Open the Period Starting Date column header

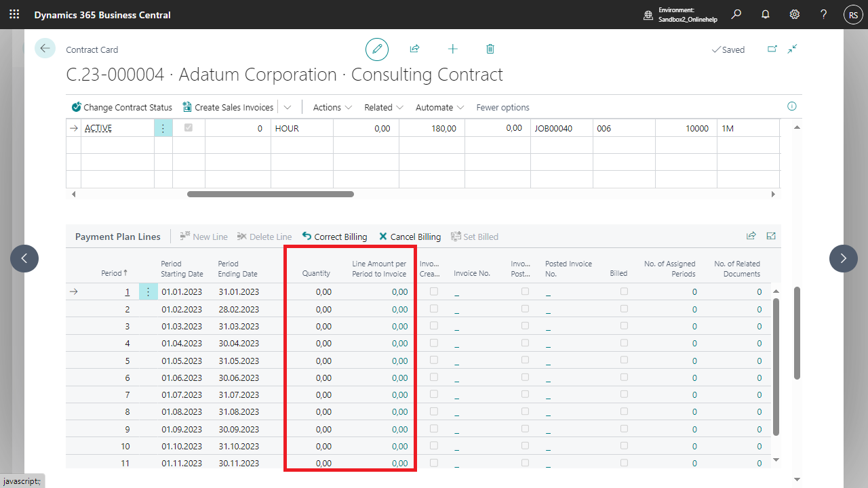(182, 268)
